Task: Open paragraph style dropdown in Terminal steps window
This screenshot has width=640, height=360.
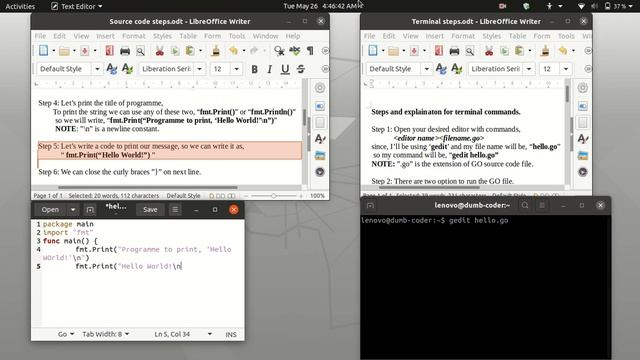Action: (x=427, y=69)
